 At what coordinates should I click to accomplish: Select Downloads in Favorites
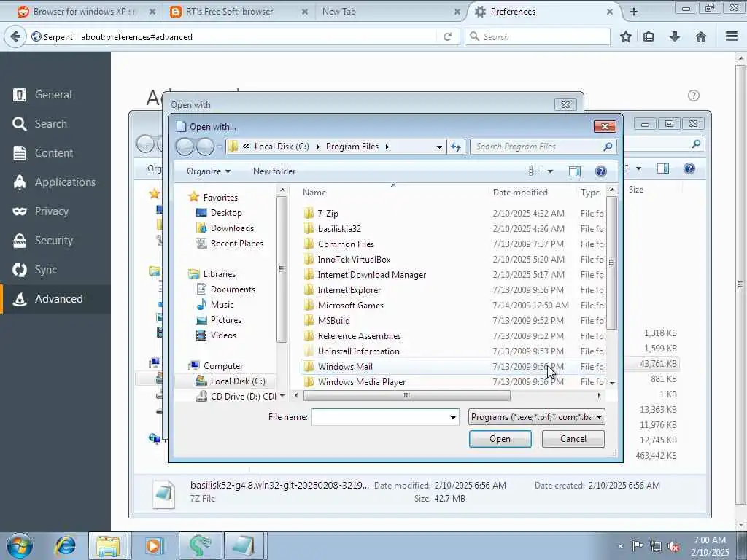click(232, 228)
